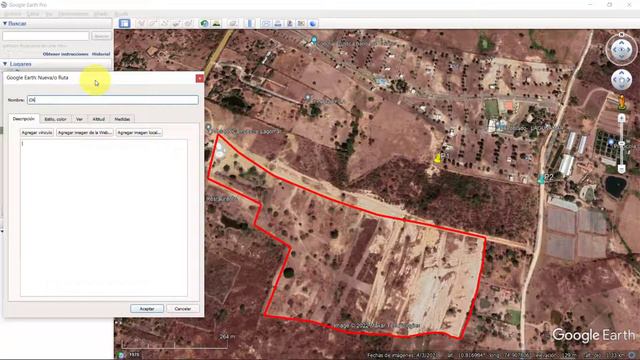Click the Record a Tour toolbar icon

coord(188,23)
